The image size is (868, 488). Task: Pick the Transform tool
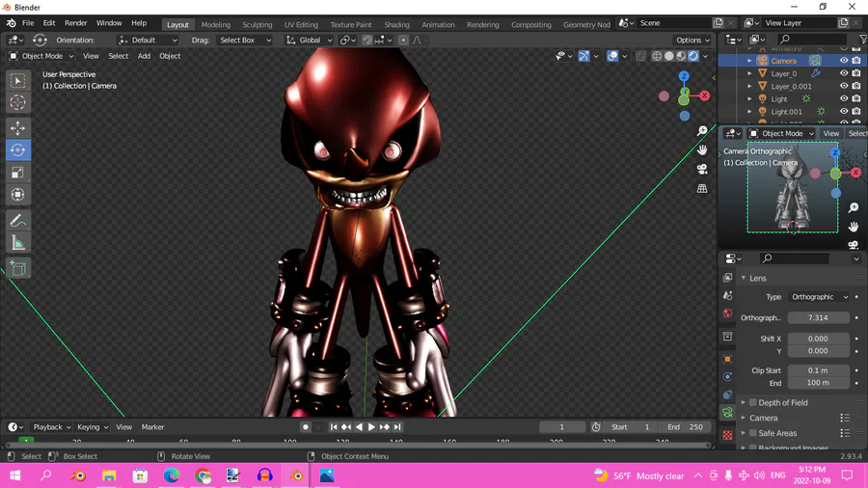17,195
